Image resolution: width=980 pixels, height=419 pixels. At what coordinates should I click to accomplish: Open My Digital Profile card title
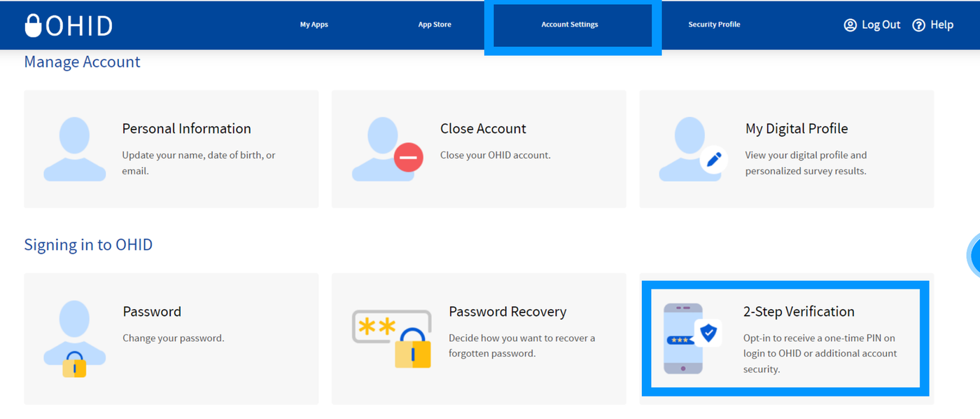tap(797, 128)
